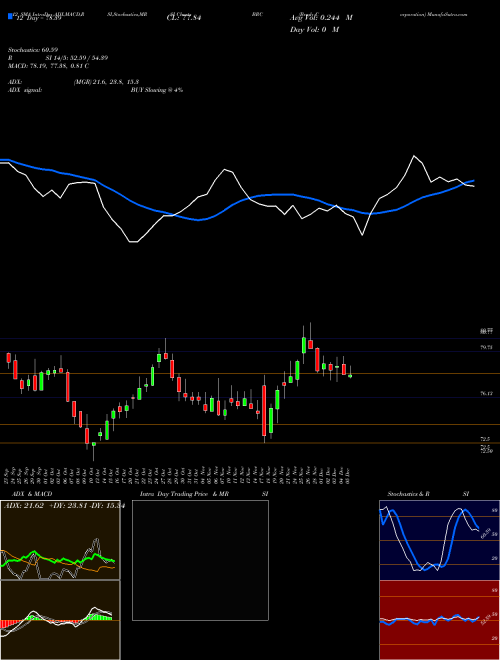Click the 'Avg Vol: 0.244 M' text

pos(322,18)
